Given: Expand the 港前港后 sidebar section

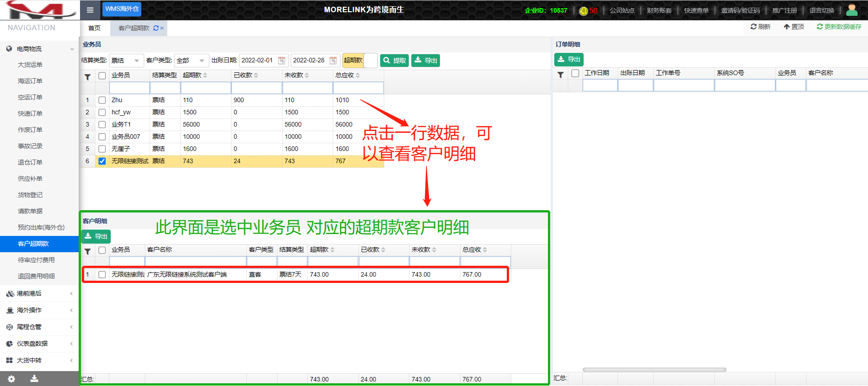Looking at the screenshot, I should click(39, 293).
